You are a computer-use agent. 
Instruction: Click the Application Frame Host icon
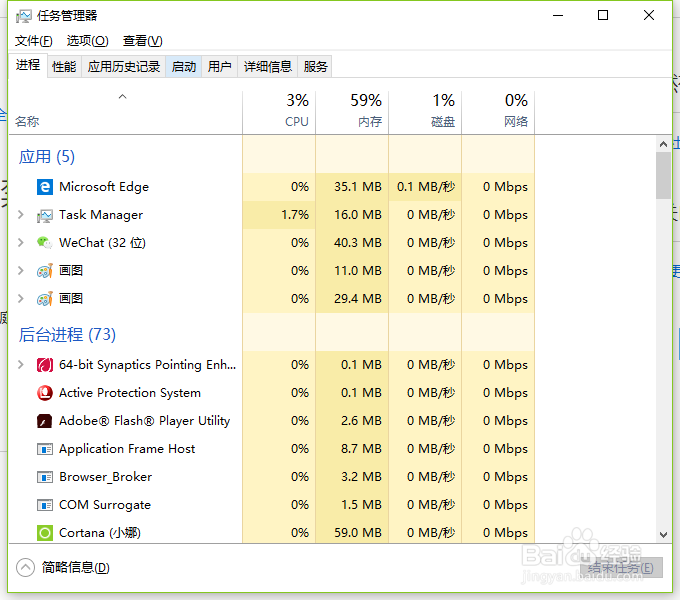(x=45, y=449)
